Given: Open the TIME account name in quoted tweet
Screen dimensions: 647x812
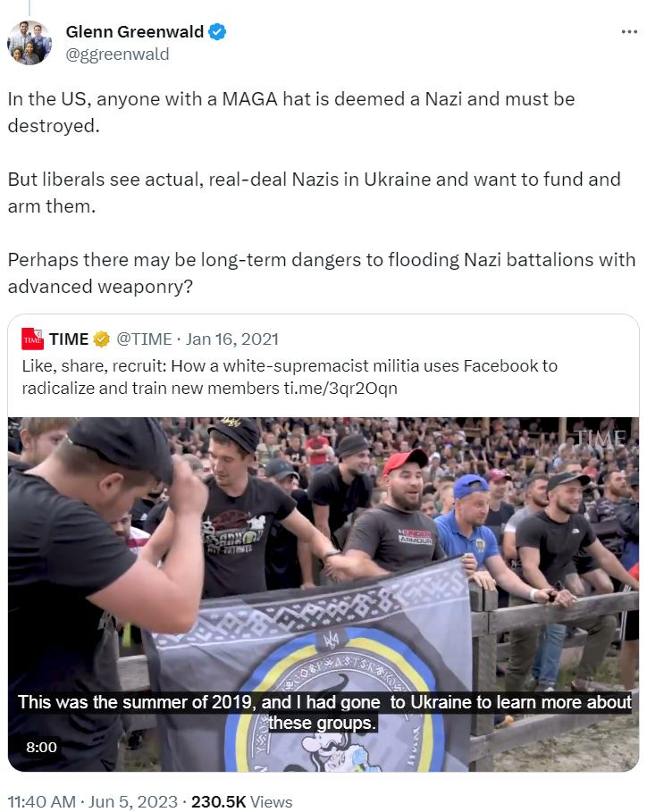Looking at the screenshot, I should click(69, 339).
